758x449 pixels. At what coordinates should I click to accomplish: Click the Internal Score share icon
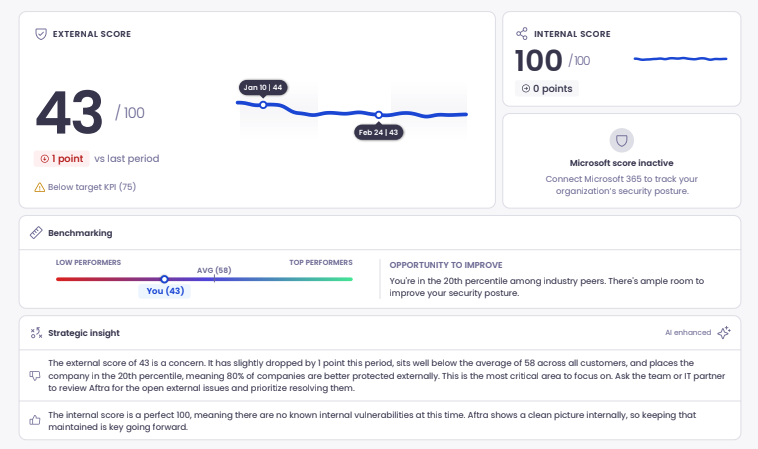521,33
